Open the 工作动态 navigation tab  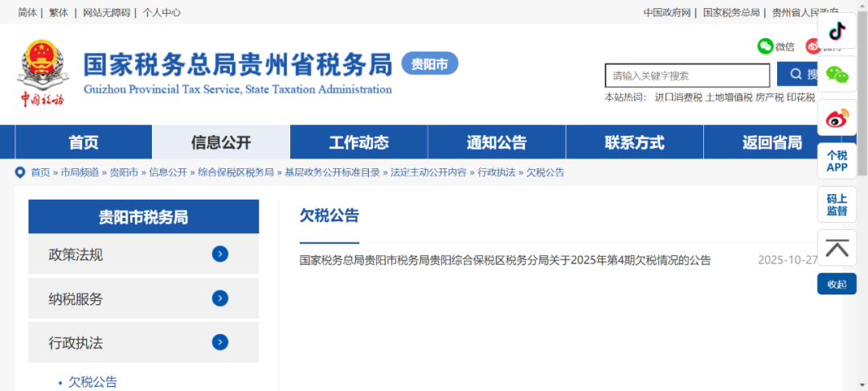(358, 142)
